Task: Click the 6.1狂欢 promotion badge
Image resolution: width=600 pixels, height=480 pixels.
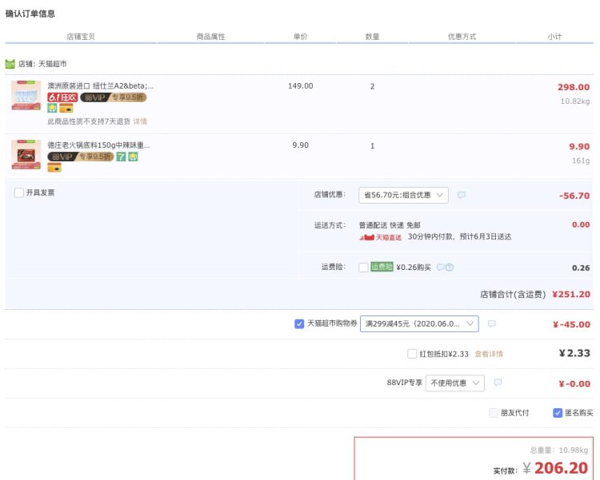Action: (x=62, y=97)
